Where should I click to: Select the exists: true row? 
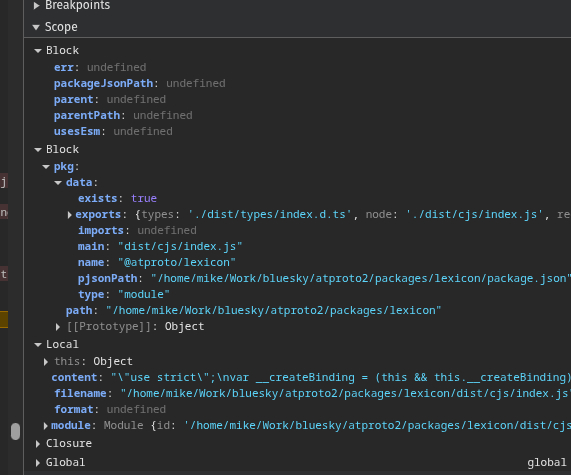tap(117, 199)
